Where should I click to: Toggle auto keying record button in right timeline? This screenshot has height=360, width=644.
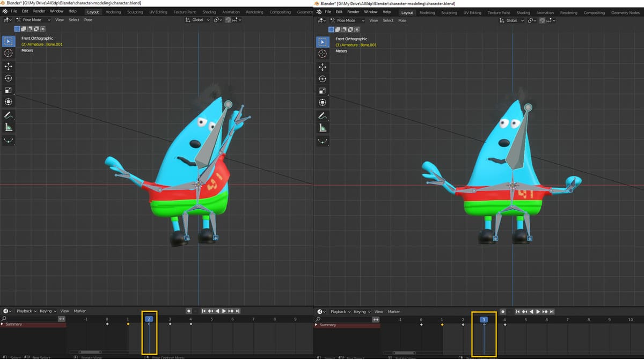click(x=503, y=311)
